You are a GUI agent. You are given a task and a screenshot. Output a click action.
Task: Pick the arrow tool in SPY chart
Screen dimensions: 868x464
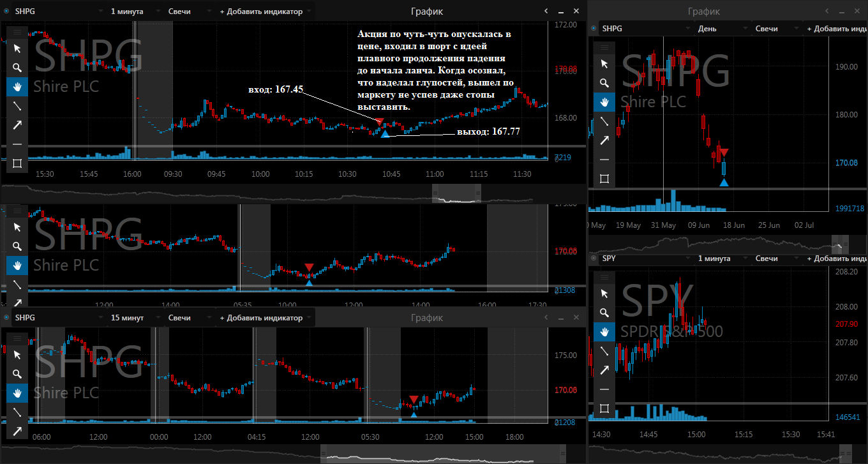click(604, 370)
